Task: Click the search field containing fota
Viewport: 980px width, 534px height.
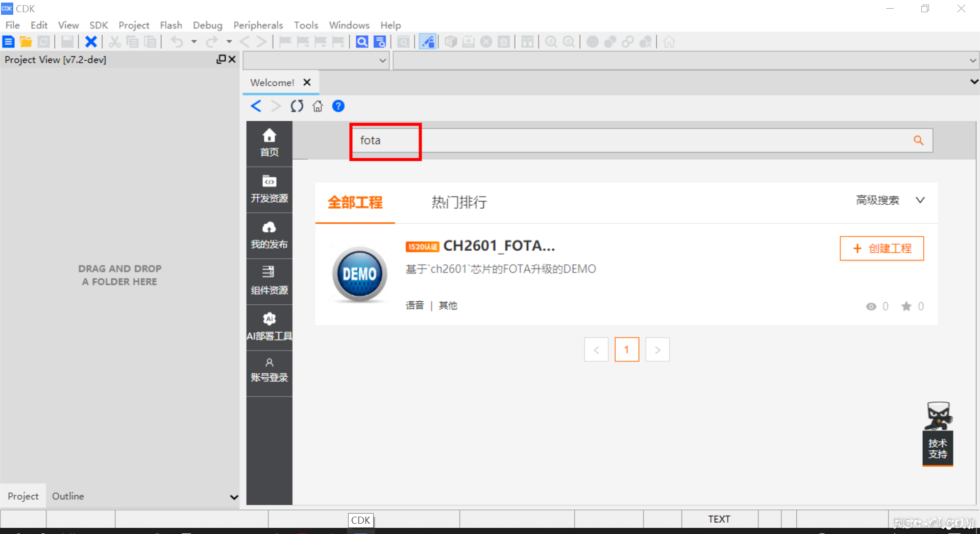Action: point(612,140)
